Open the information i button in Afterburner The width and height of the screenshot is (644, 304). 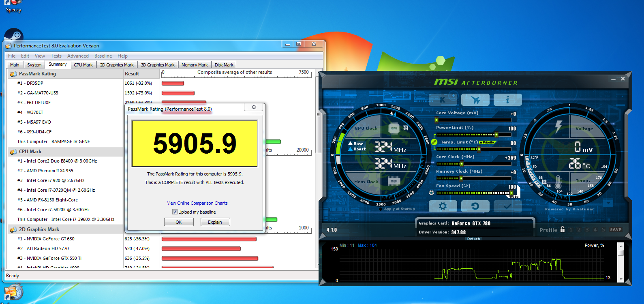pyautogui.click(x=508, y=99)
